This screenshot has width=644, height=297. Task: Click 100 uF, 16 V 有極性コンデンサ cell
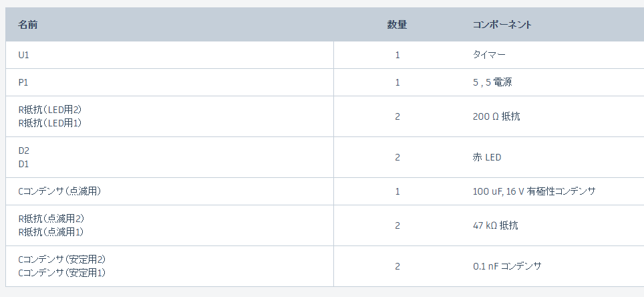click(x=534, y=191)
